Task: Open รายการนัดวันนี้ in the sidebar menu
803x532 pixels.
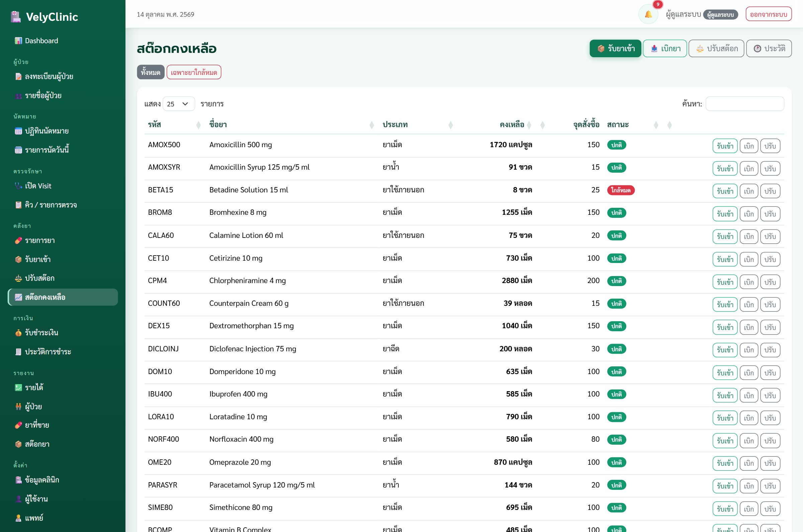Action: [x=63, y=150]
